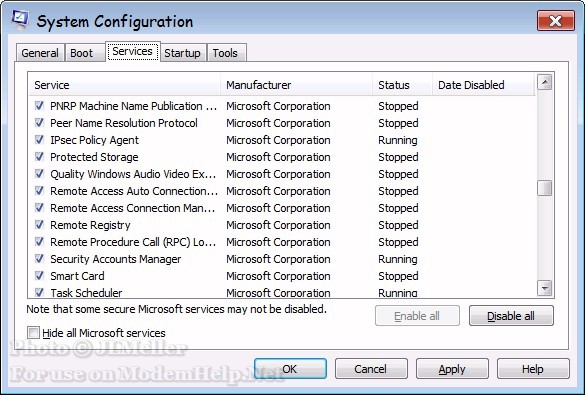Select the Task Scheduler service name
Screen dimensions: 585x395
click(86, 293)
